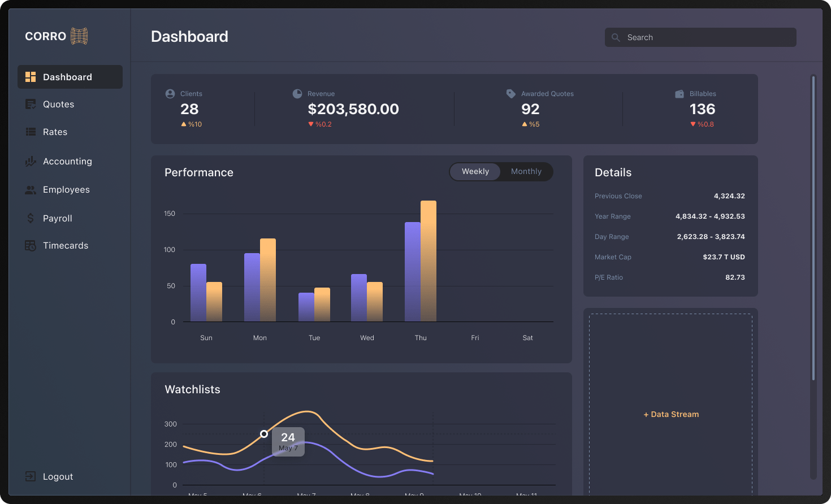Viewport: 831px width, 504px height.
Task: Click the Billables value 136
Action: point(703,109)
